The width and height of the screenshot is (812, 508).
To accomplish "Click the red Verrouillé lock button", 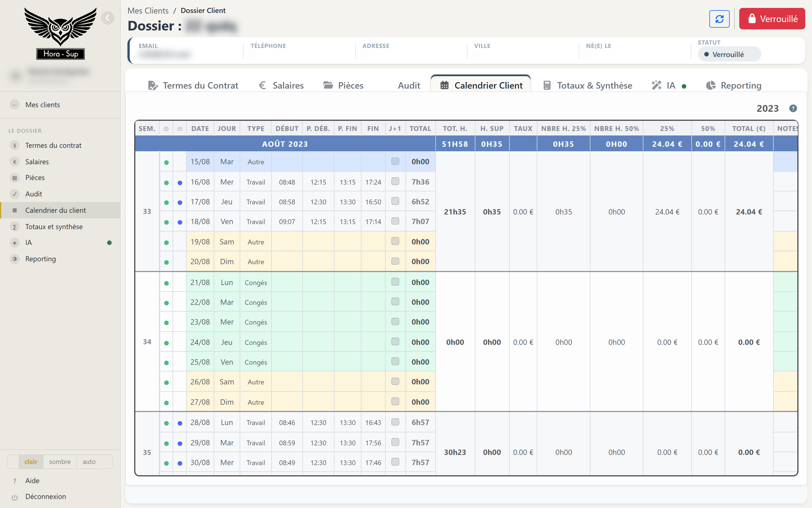I will tap(772, 19).
